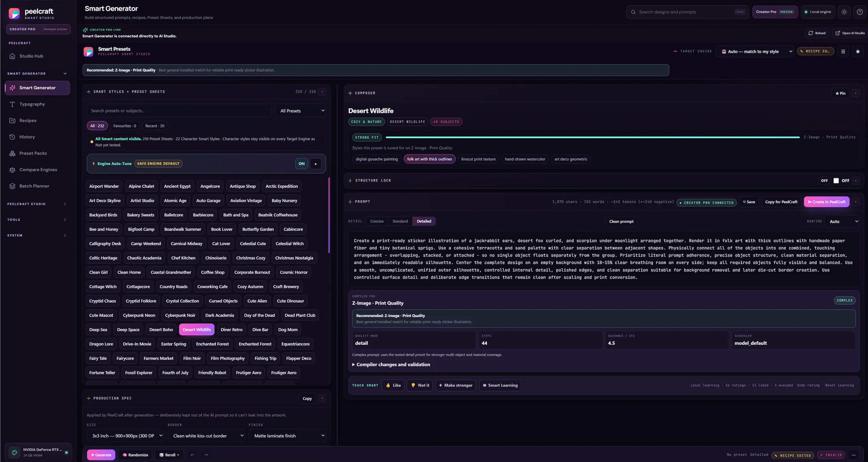Open the hamburger menu beside Recipe Edited badge
This screenshot has width=868, height=462.
[x=843, y=51]
